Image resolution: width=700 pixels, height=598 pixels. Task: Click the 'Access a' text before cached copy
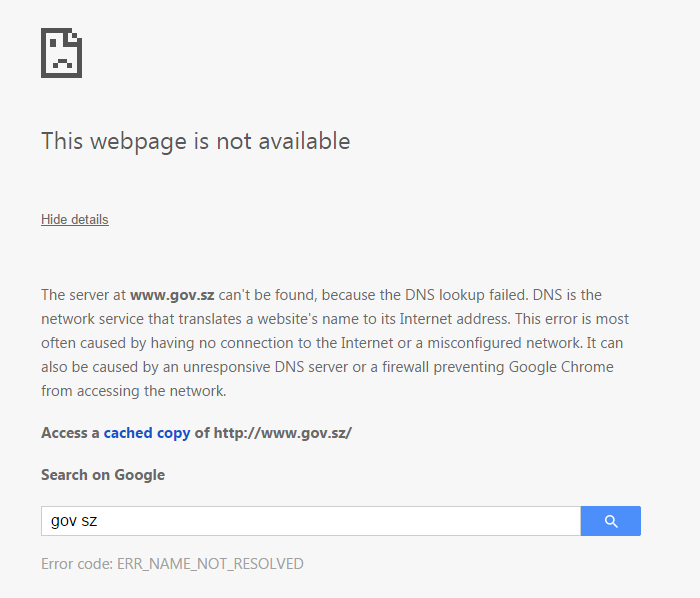[x=70, y=433]
